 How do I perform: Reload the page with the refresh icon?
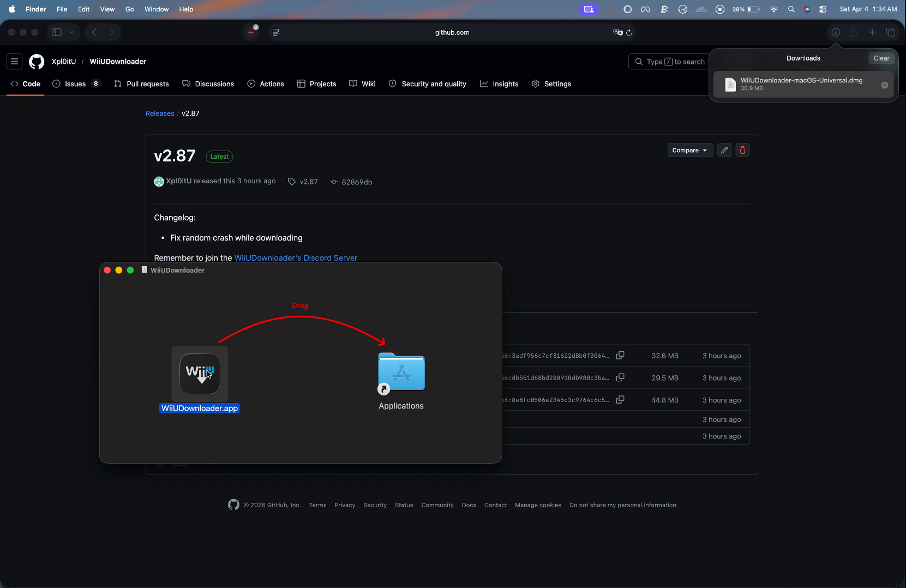point(630,33)
